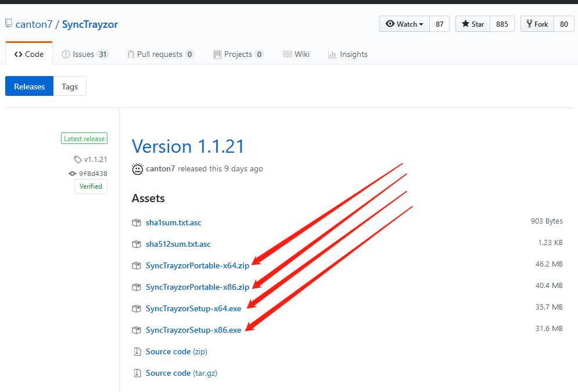Click package icon beside SyncTrayzorPortable-x64.zip
Image resolution: width=578 pixels, height=392 pixels.
[137, 265]
